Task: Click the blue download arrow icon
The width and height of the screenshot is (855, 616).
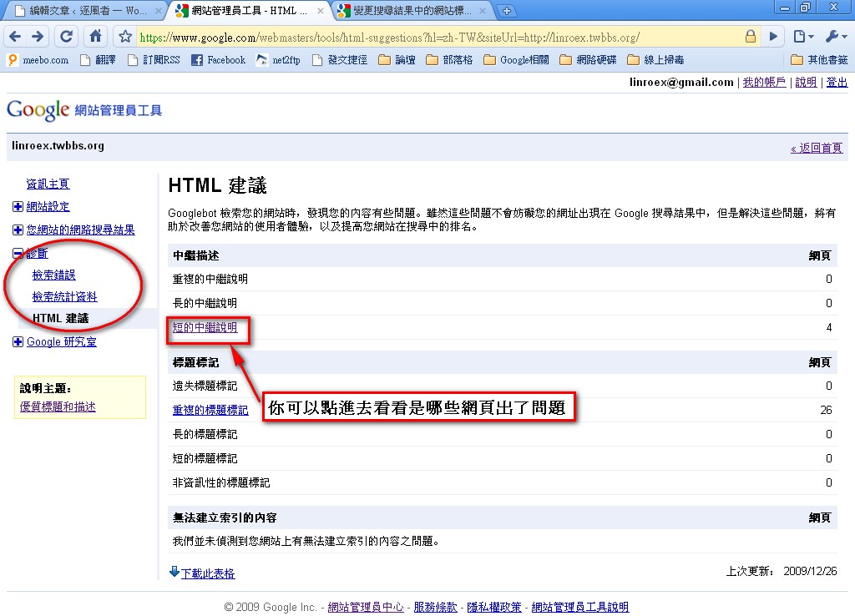Action: [x=174, y=571]
